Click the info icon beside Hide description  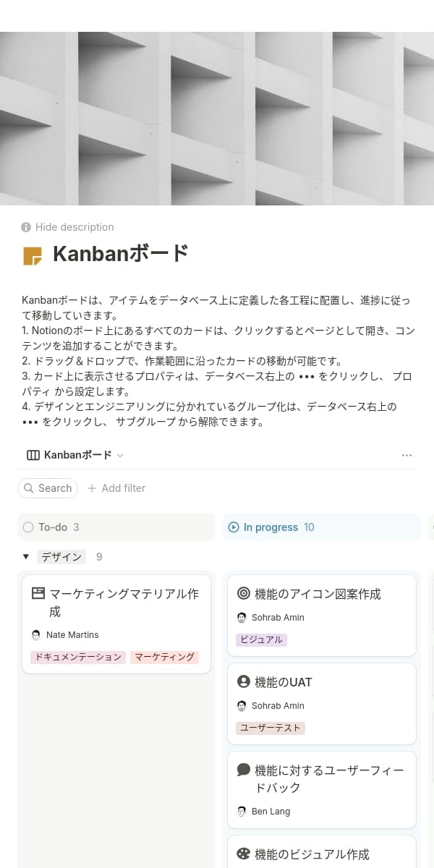click(27, 227)
